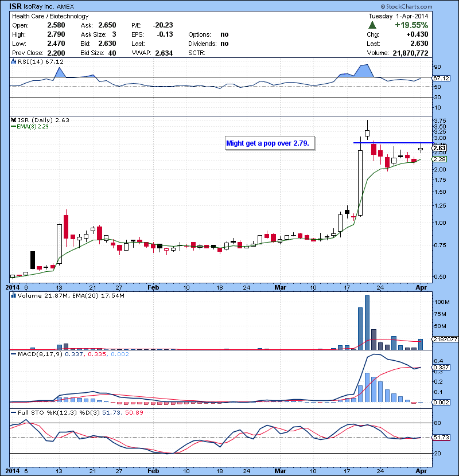The height and width of the screenshot is (476, 459).
Task: Click the Tuesday 1-Apr-2014 date label
Action: [x=398, y=16]
